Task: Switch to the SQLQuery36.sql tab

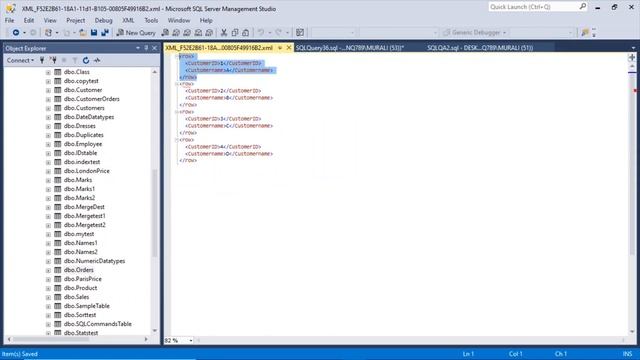Action: [x=350, y=48]
